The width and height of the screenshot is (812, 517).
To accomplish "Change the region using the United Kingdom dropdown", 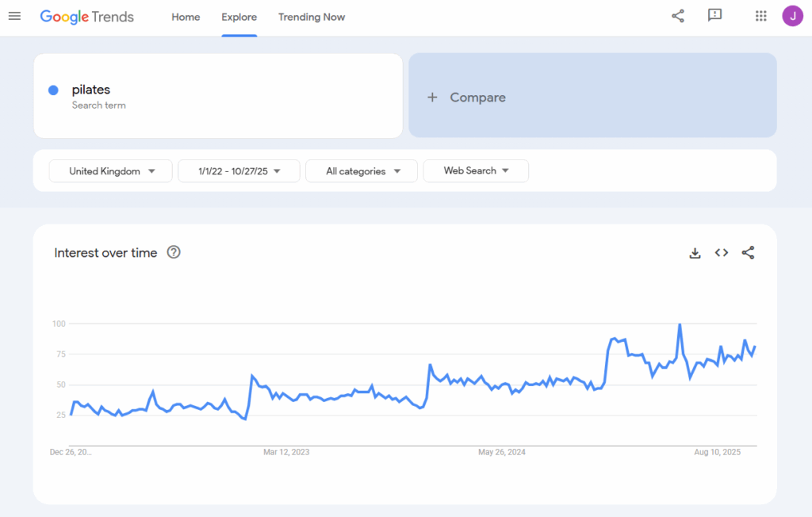I will point(110,170).
